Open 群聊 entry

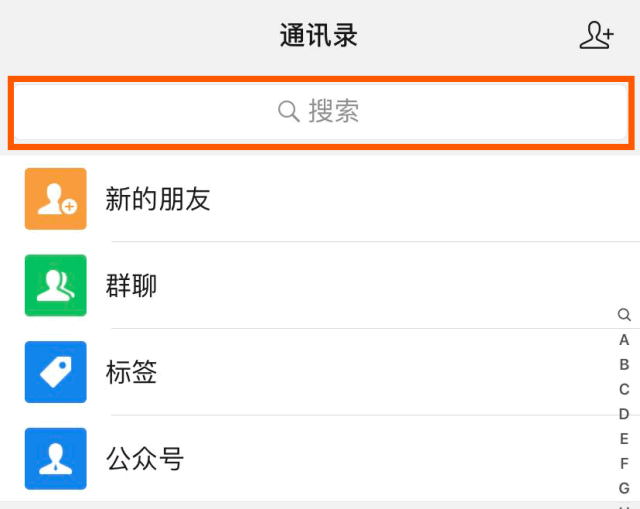(132, 286)
